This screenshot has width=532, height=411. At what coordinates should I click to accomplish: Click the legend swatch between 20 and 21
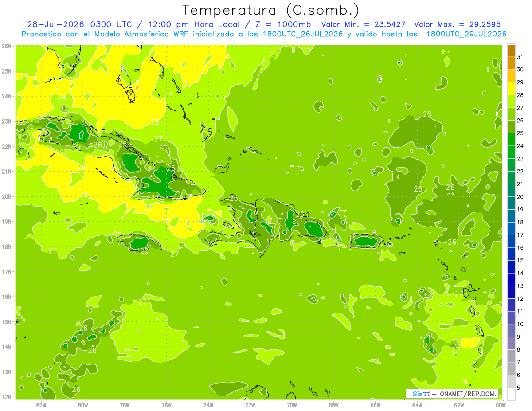pyautogui.click(x=511, y=191)
